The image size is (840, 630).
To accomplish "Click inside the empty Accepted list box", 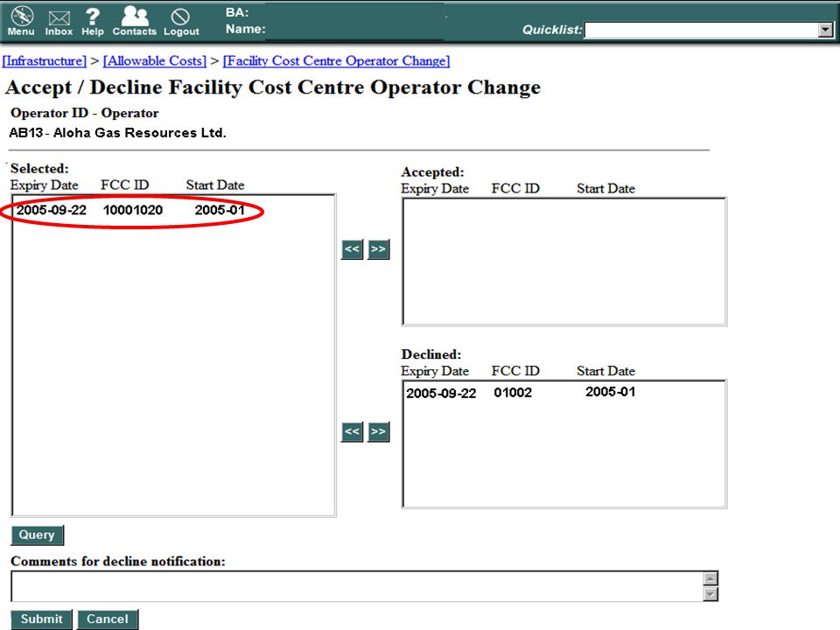I will tap(564, 262).
